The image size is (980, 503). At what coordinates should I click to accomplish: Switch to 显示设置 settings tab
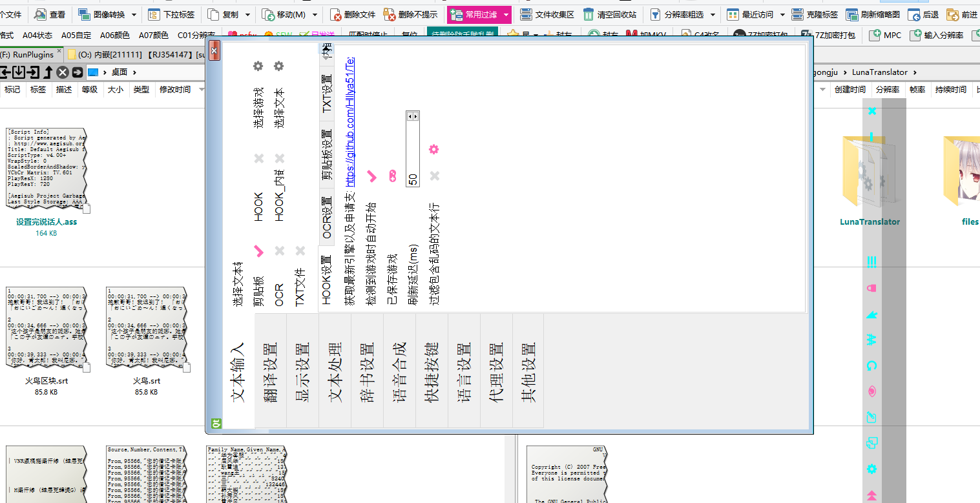303,371
